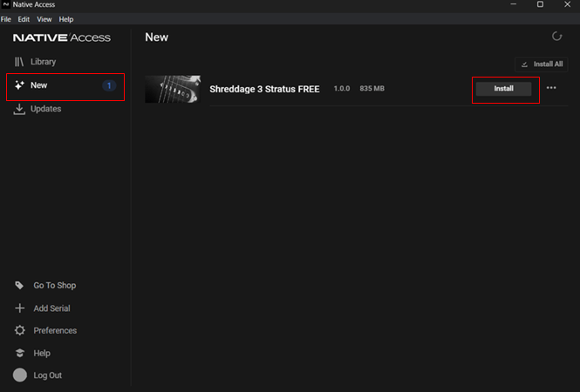Click the Install All button
580x392 pixels.
coord(541,64)
